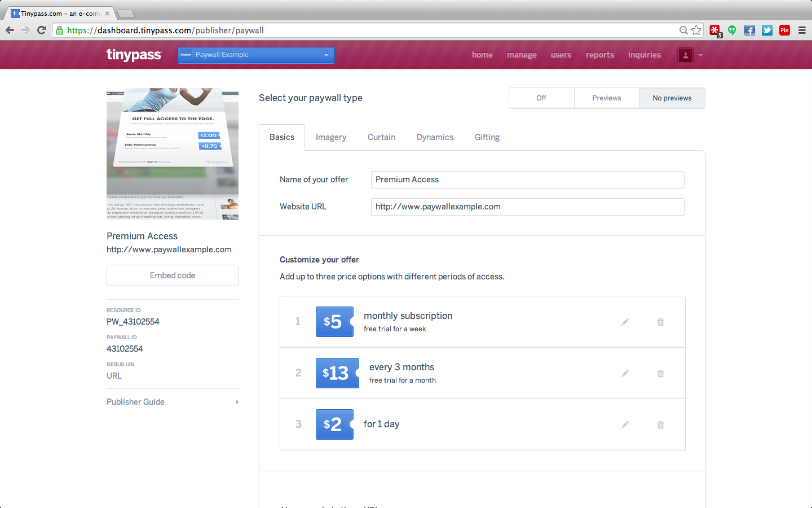
Task: Open the Paywall Example app dropdown
Action: click(256, 55)
